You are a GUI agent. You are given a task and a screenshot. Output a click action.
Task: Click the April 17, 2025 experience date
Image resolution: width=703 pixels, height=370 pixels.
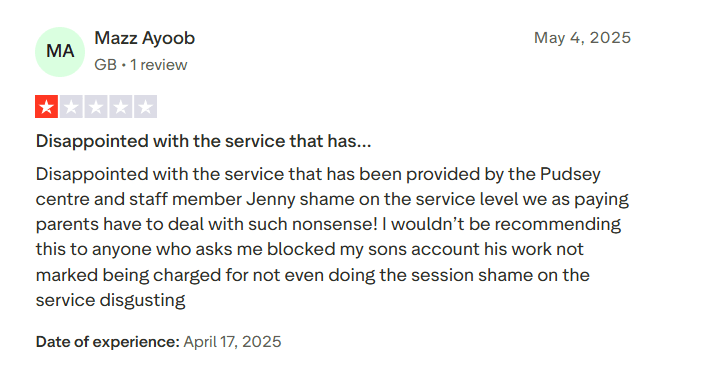point(232,342)
